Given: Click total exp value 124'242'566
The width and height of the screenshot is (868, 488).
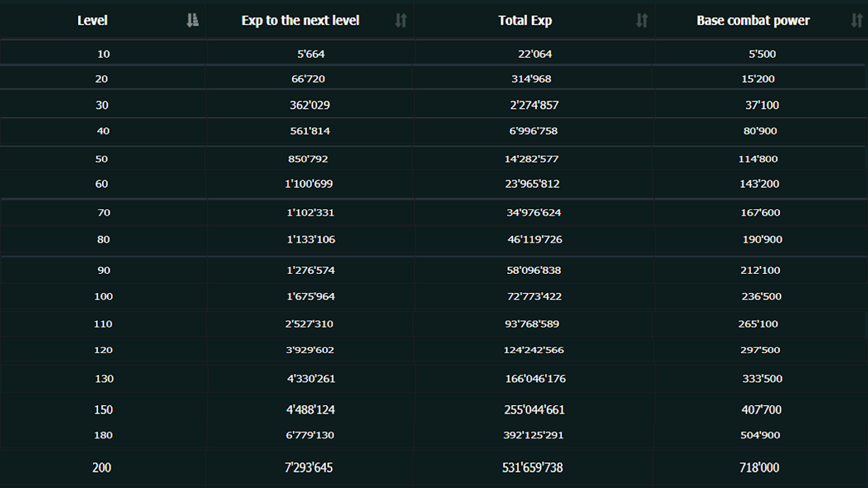Looking at the screenshot, I should (534, 350).
